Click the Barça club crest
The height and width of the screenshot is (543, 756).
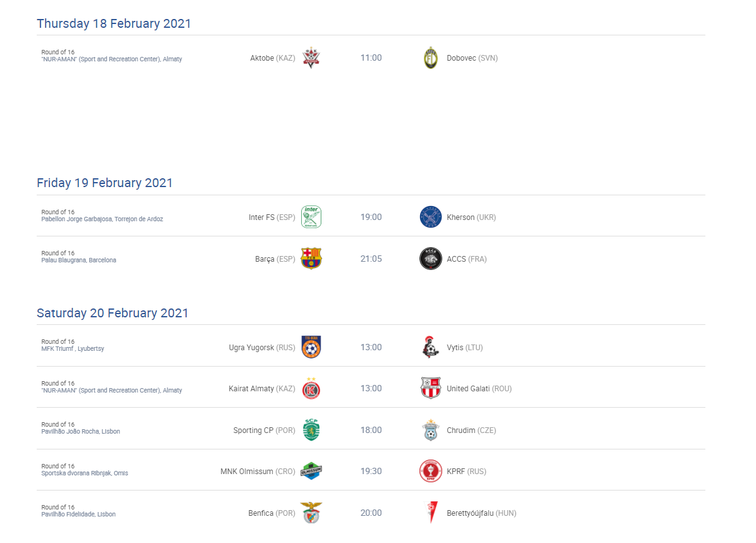coord(311,259)
